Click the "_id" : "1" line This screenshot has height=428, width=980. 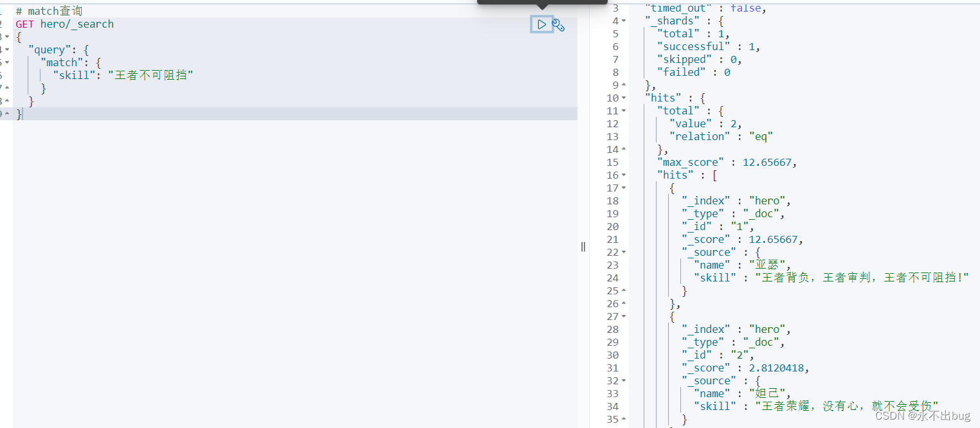coord(718,226)
